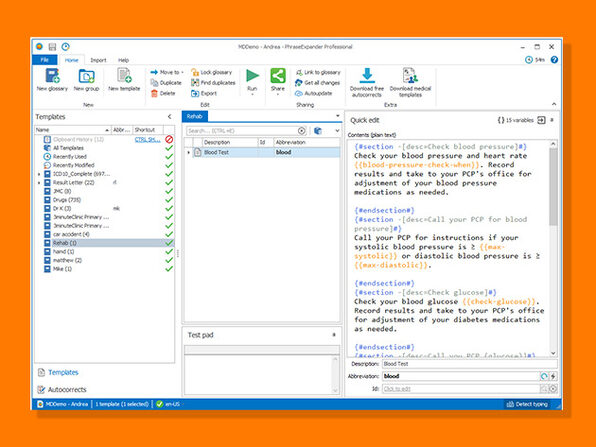Open the Import ribbon tab

tap(98, 60)
